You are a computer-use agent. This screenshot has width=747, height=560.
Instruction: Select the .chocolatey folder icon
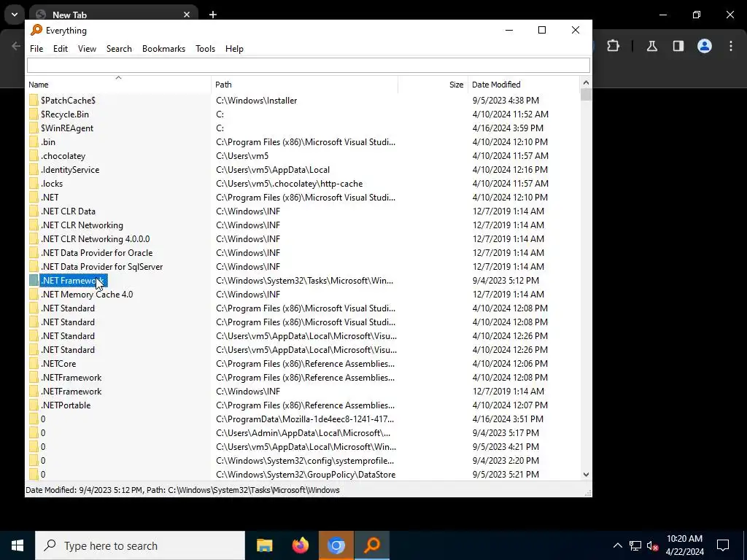tap(34, 156)
